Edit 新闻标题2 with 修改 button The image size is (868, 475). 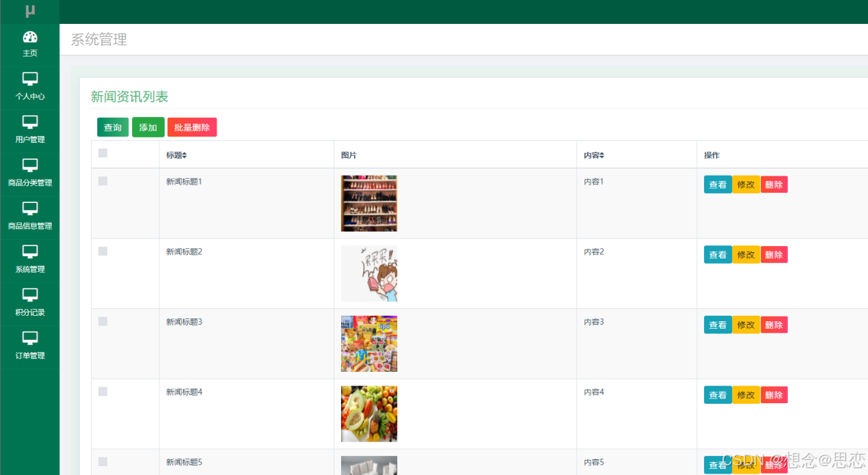746,255
